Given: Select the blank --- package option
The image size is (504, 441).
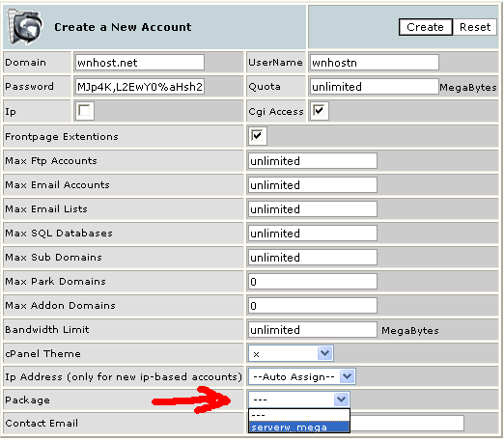Looking at the screenshot, I should [x=299, y=415].
